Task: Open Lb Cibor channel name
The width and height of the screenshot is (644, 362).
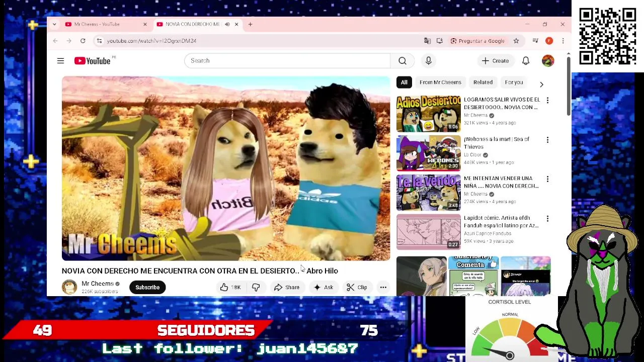Action: click(472, 155)
